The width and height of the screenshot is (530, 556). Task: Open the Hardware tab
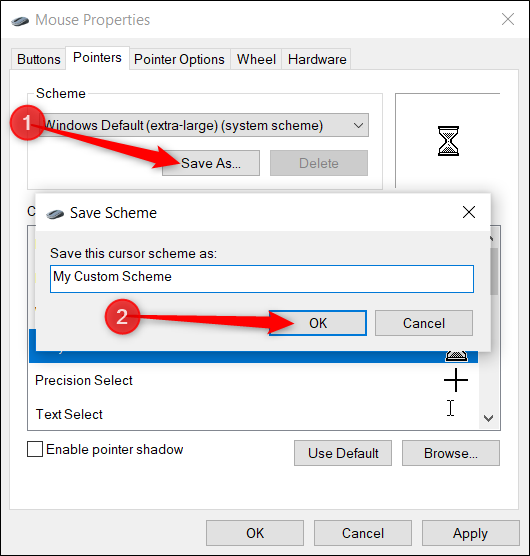pyautogui.click(x=317, y=59)
